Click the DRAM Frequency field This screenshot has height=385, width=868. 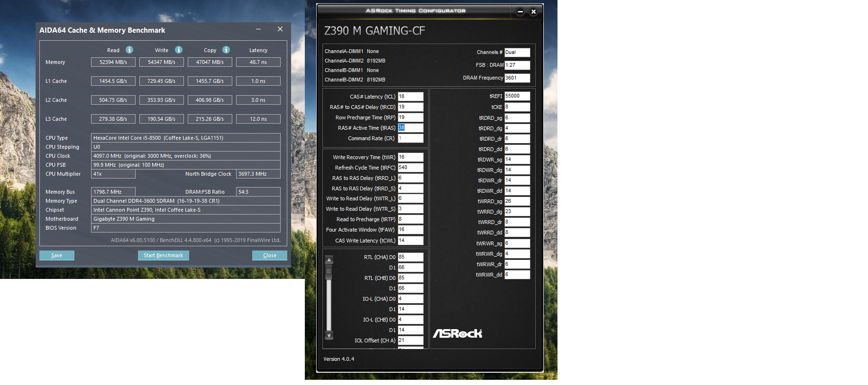[517, 78]
